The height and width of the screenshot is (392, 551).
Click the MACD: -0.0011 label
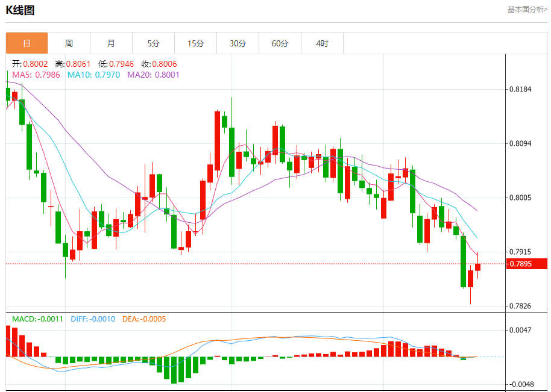tap(37, 319)
